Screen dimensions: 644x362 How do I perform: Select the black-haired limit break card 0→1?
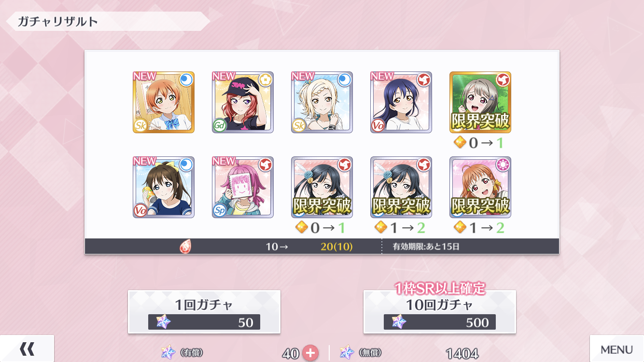tap(322, 187)
